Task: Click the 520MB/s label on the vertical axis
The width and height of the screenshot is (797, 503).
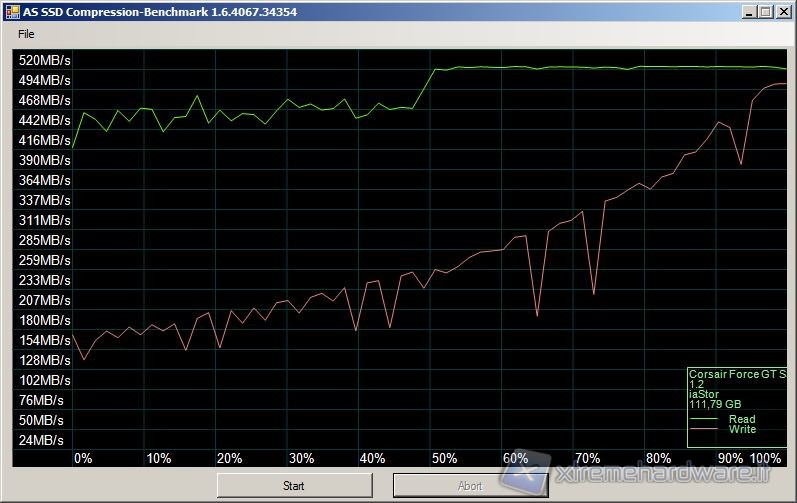Action: coord(44,60)
